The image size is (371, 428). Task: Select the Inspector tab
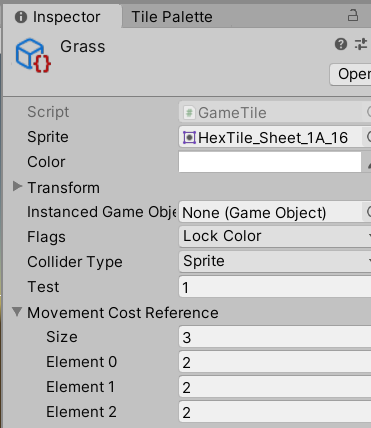tap(62, 17)
